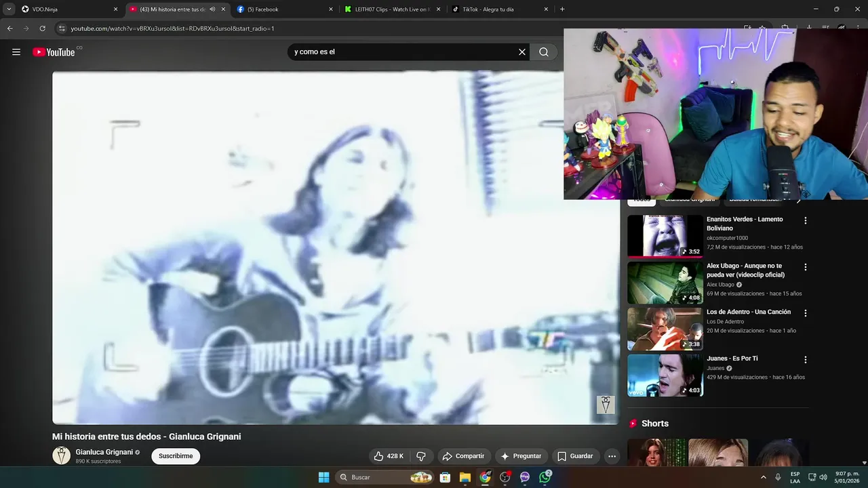Open Enanitos Verdes Lamento Boliviano thumbnail
Screen dimensions: 868x488
pos(665,236)
